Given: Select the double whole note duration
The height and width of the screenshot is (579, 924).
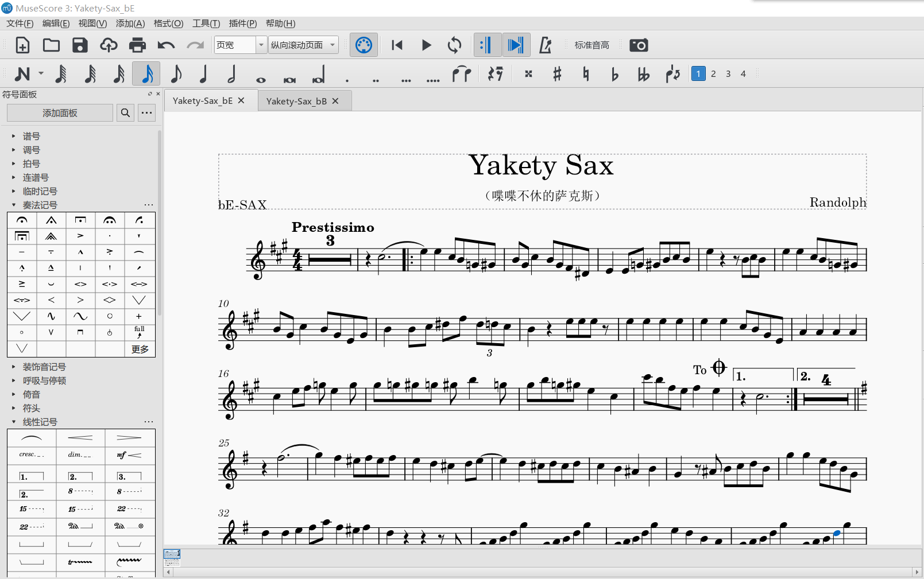Looking at the screenshot, I should coord(289,79).
